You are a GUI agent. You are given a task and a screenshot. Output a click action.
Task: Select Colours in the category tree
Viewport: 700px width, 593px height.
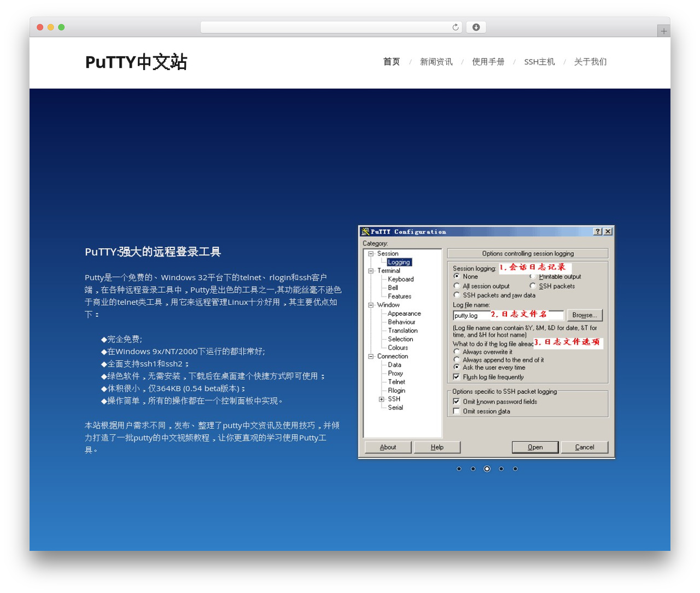pyautogui.click(x=398, y=348)
